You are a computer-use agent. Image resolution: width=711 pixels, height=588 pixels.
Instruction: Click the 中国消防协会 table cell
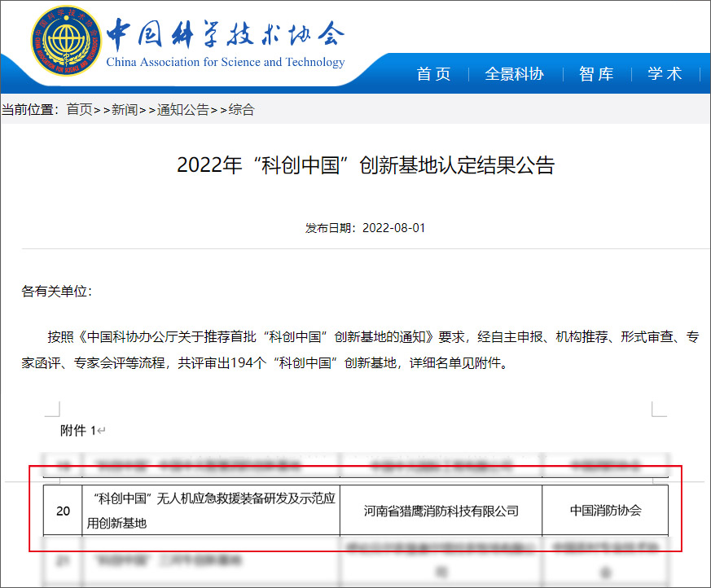(x=605, y=511)
